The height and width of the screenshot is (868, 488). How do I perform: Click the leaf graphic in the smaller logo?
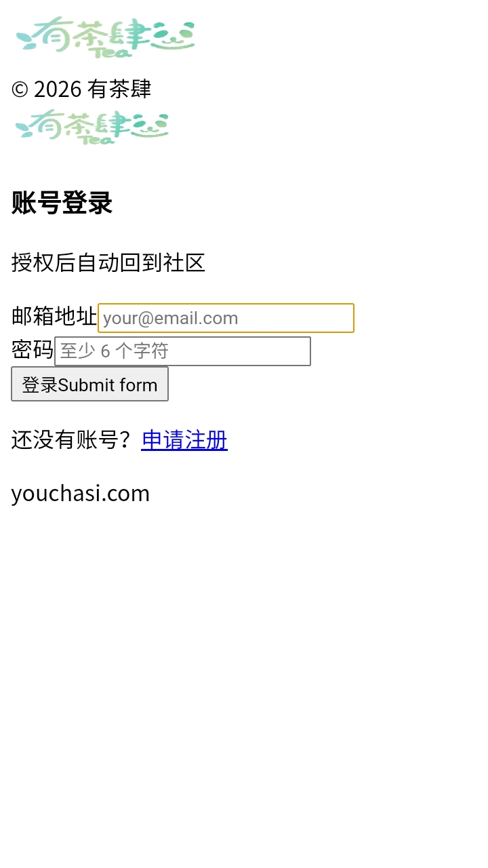[x=22, y=130]
